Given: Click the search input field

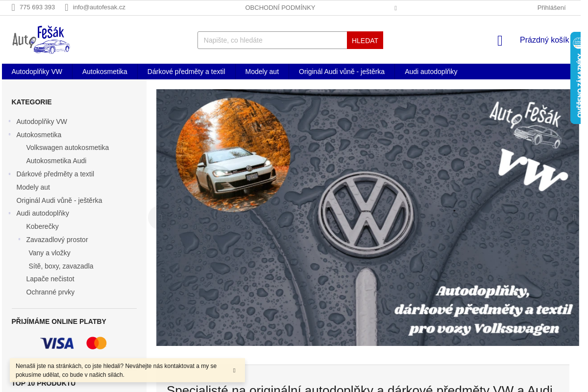Looking at the screenshot, I should point(272,40).
